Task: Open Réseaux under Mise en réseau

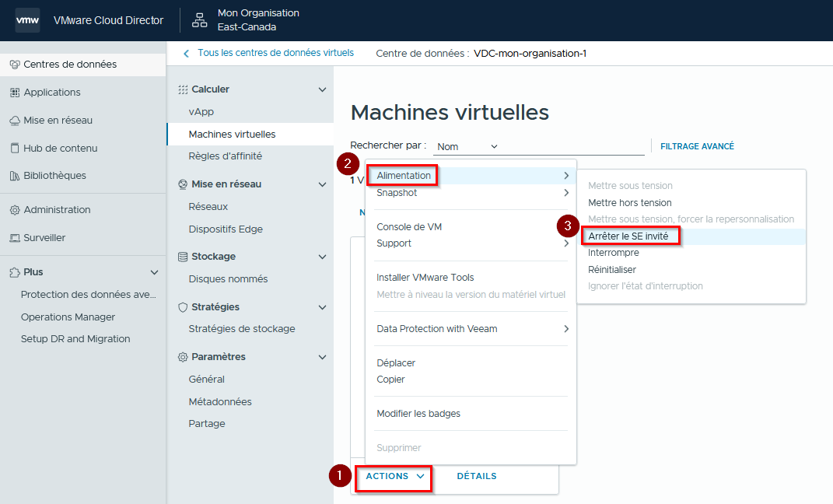Action: (208, 207)
